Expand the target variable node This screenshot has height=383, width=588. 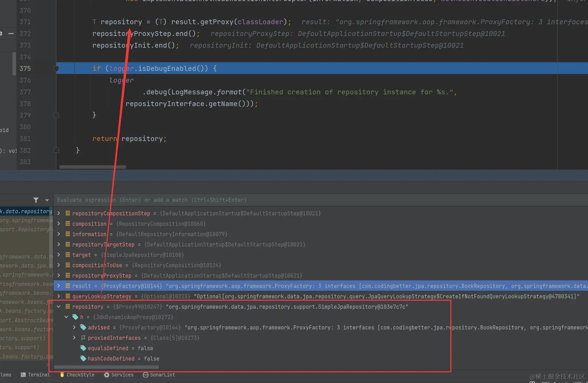(59, 255)
